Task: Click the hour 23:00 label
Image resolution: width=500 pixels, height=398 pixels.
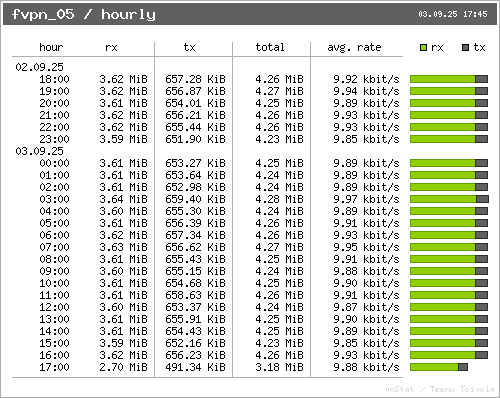Action: click(x=54, y=139)
